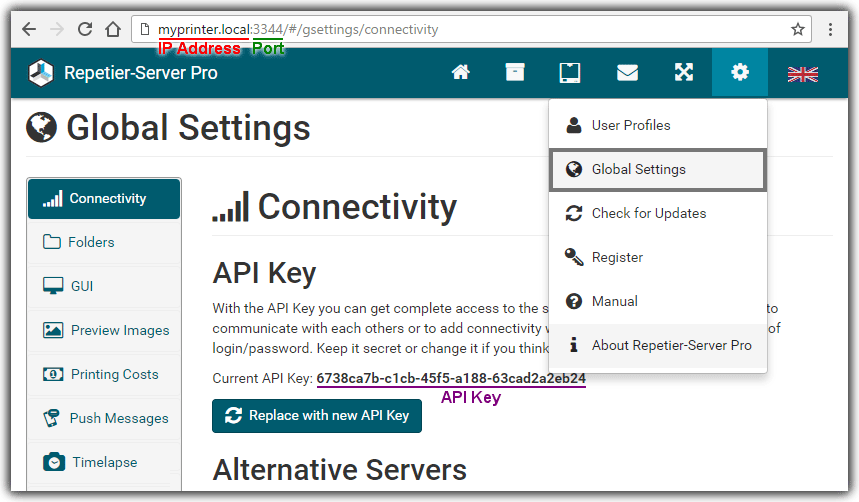
Task: Open About Repetier-Server Pro
Action: (658, 345)
